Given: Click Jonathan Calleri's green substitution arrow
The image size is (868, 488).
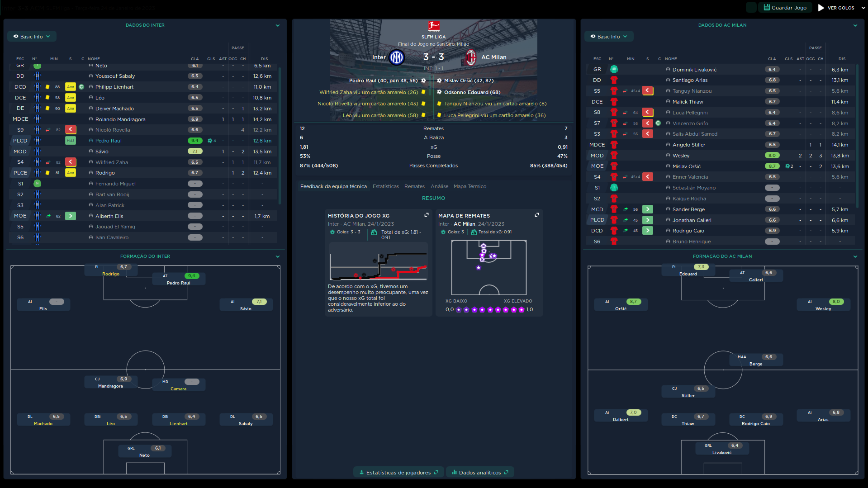Looking at the screenshot, I should point(648,220).
